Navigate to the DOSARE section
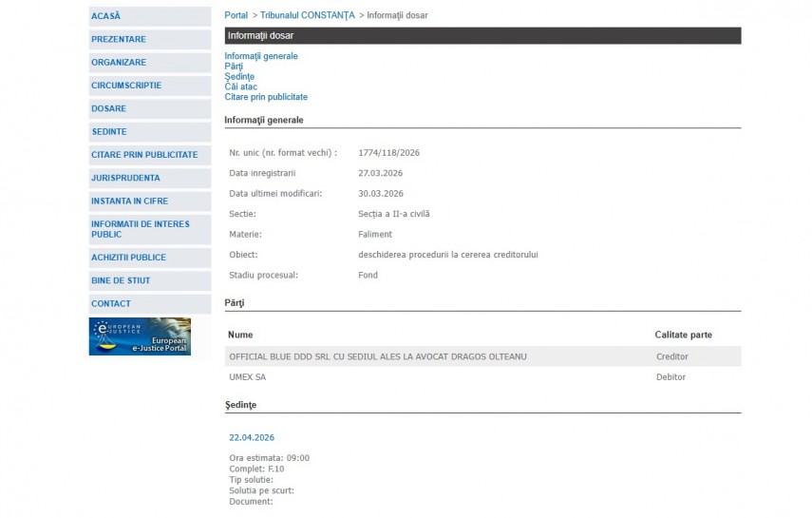 point(108,108)
